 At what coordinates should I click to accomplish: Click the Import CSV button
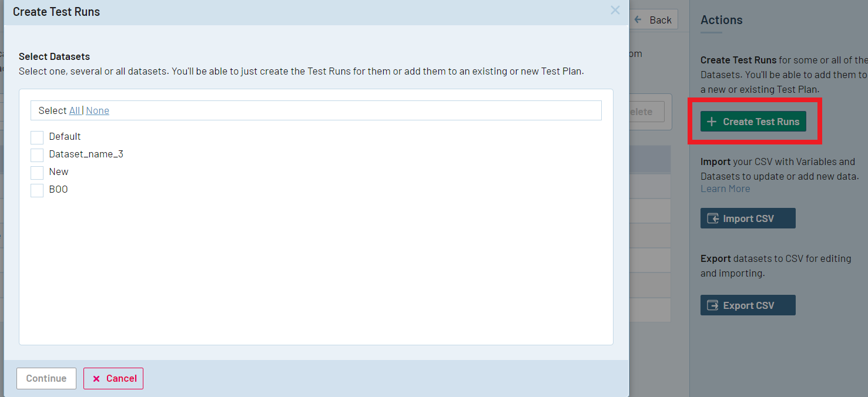(x=748, y=218)
